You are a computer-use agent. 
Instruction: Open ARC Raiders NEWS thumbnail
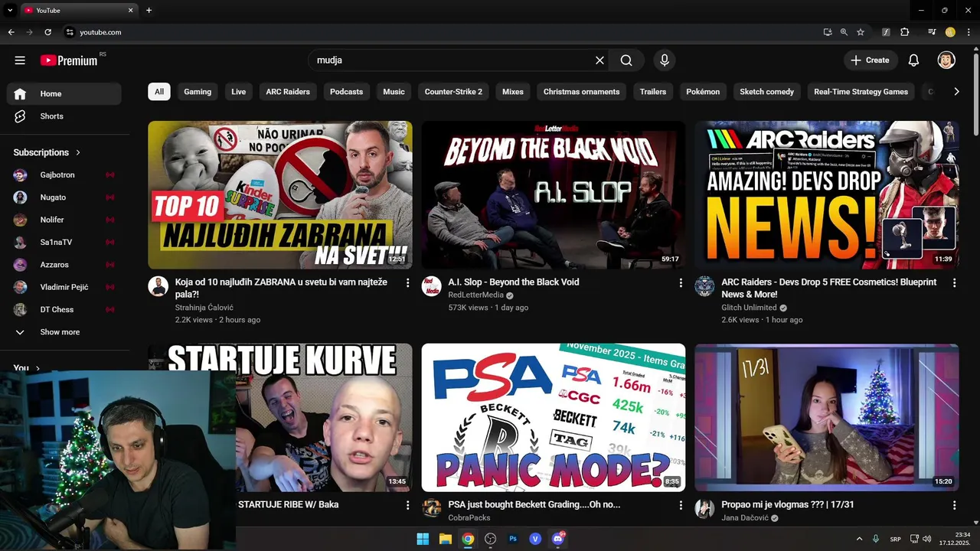tap(827, 194)
